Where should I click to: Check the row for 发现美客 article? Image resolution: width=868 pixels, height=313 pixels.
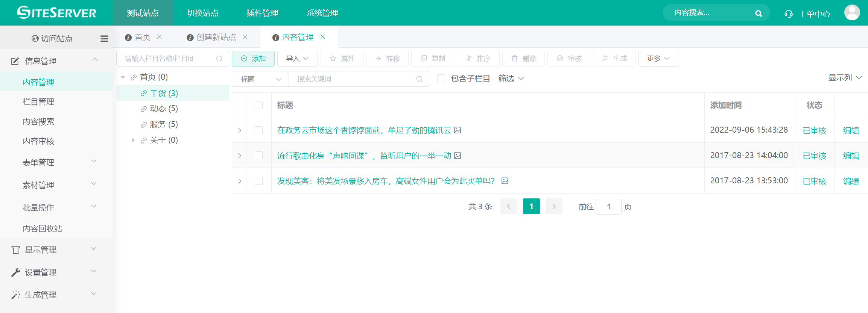click(259, 181)
